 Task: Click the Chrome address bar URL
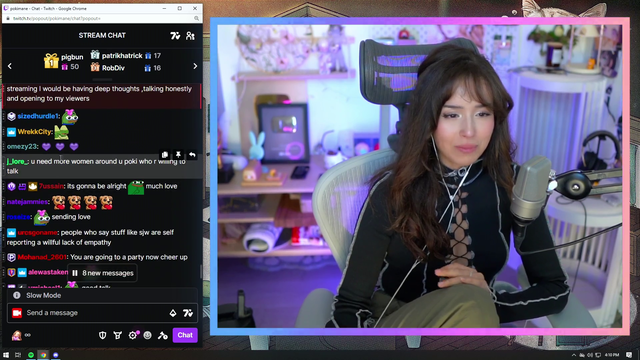point(57,18)
